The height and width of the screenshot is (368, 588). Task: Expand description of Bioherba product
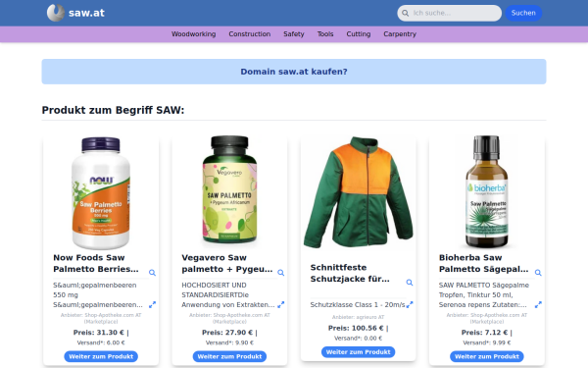click(538, 304)
